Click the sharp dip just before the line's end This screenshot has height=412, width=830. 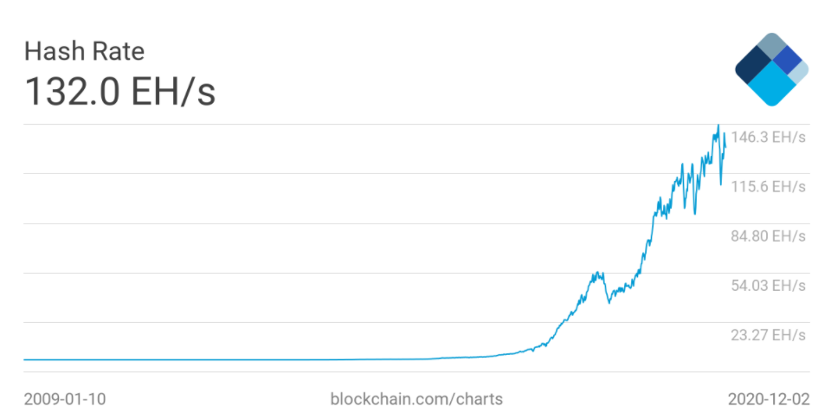721,184
